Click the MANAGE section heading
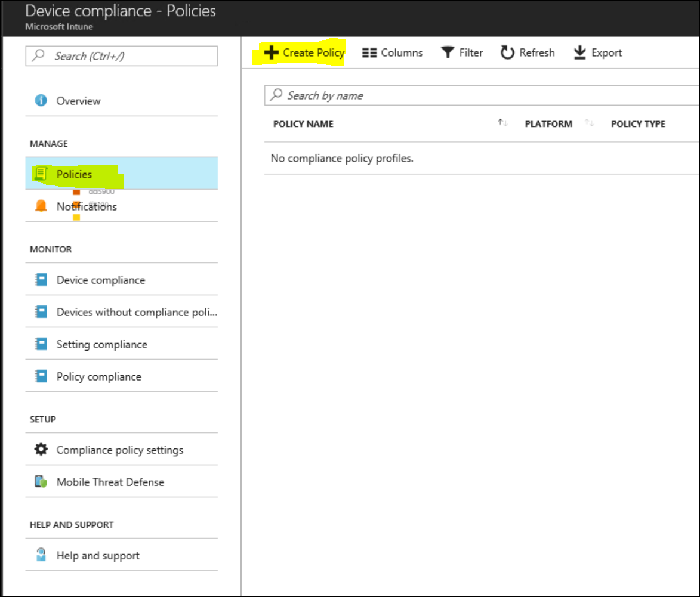 (x=49, y=144)
